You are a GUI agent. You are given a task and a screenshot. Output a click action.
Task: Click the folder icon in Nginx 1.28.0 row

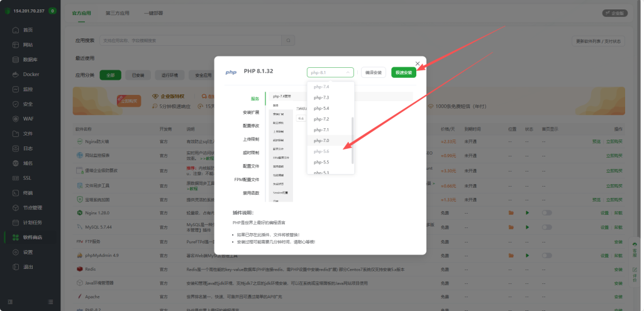pos(512,213)
